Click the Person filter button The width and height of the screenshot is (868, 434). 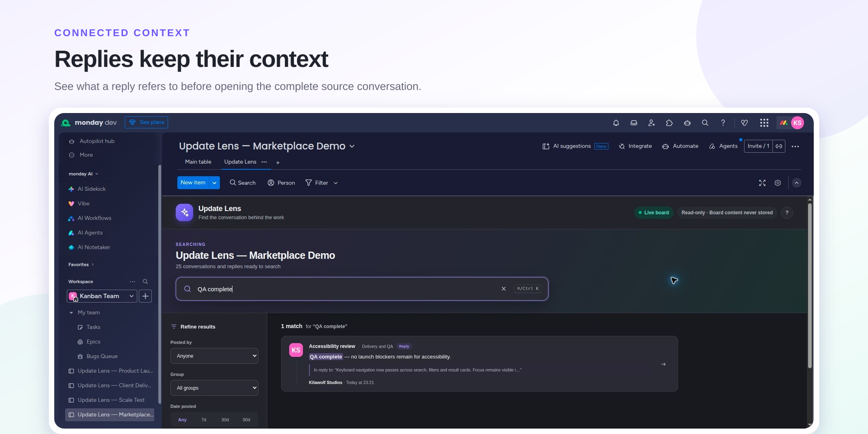pos(281,183)
